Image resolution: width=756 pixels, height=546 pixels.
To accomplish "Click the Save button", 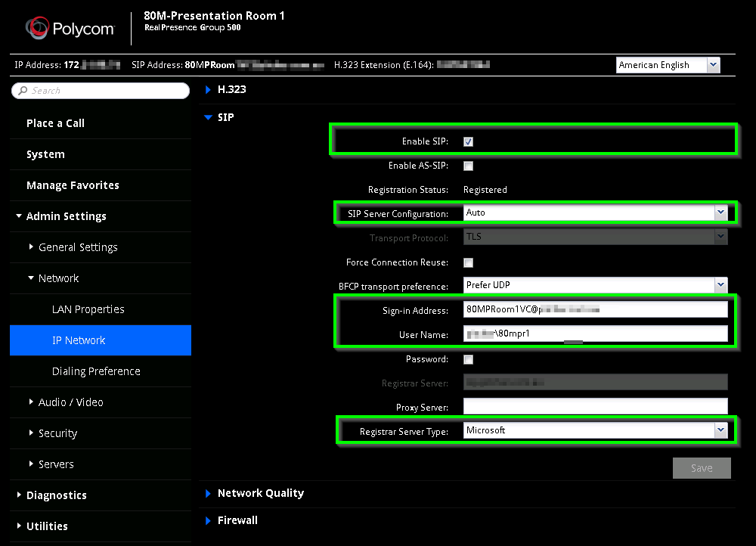I will point(702,468).
